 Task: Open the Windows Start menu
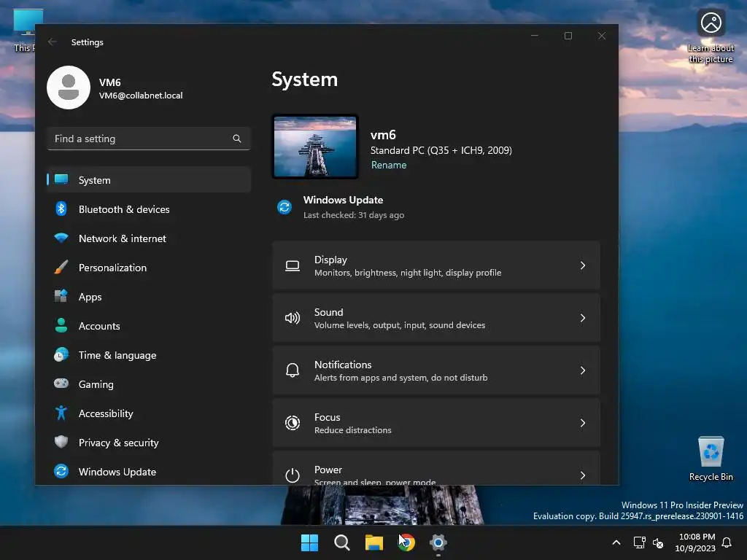pyautogui.click(x=309, y=542)
